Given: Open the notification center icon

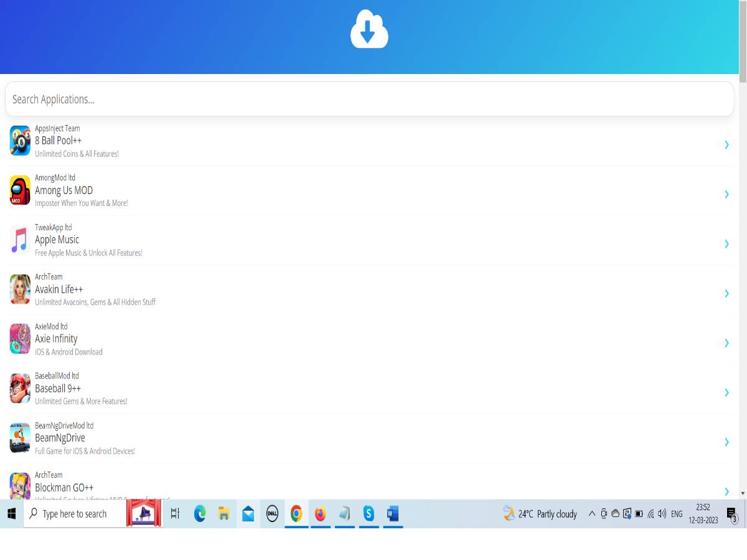Looking at the screenshot, I should tap(732, 515).
